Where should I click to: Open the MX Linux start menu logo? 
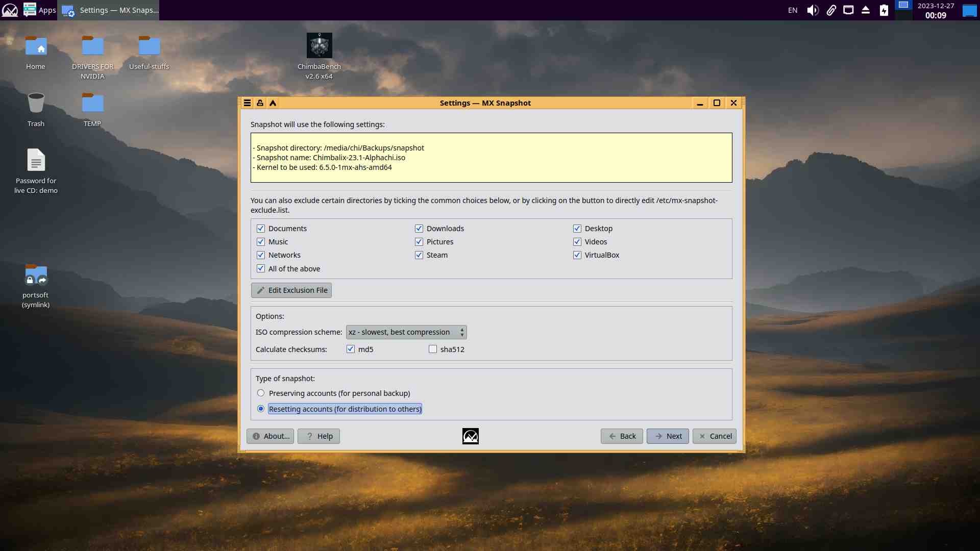(10, 10)
